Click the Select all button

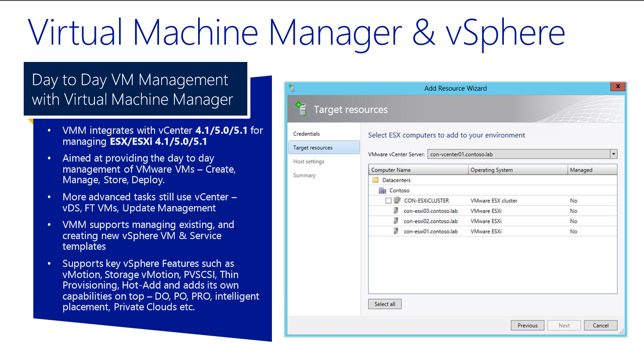tap(385, 304)
